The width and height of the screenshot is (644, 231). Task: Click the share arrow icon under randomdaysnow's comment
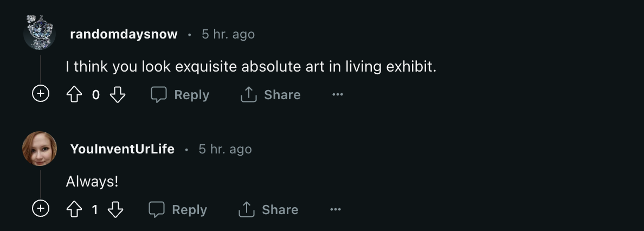click(x=248, y=95)
